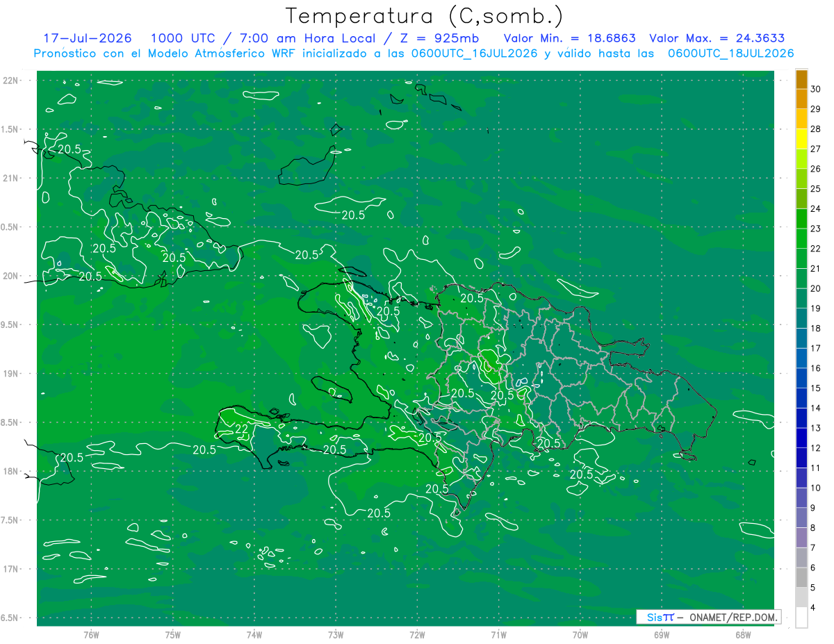Click legend value "6"
This screenshot has height=644, width=834.
click(x=813, y=568)
